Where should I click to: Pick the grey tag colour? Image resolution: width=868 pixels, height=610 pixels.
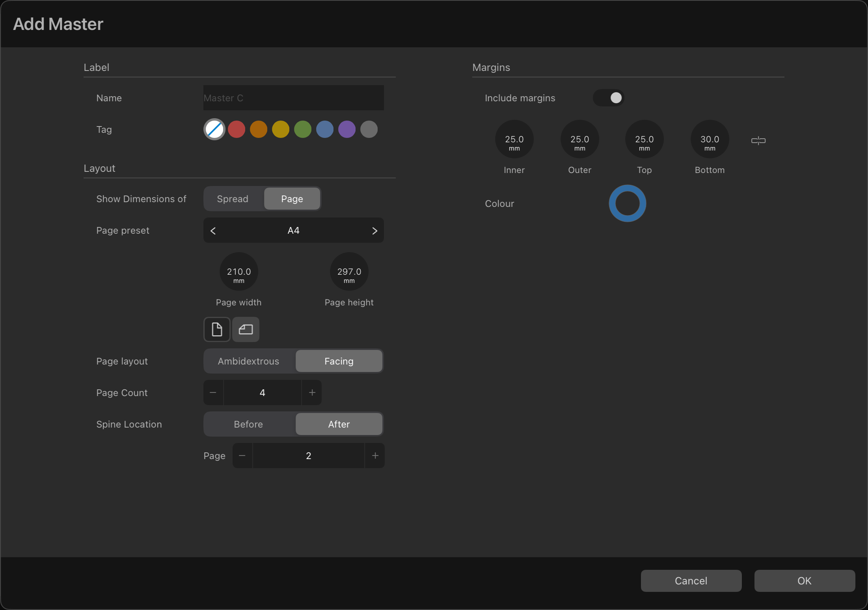point(369,129)
